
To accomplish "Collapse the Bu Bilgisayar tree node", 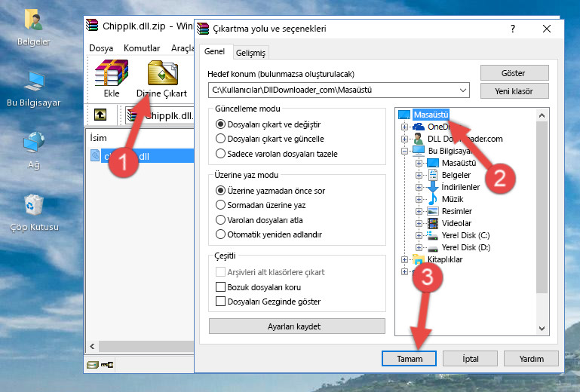I will [404, 151].
